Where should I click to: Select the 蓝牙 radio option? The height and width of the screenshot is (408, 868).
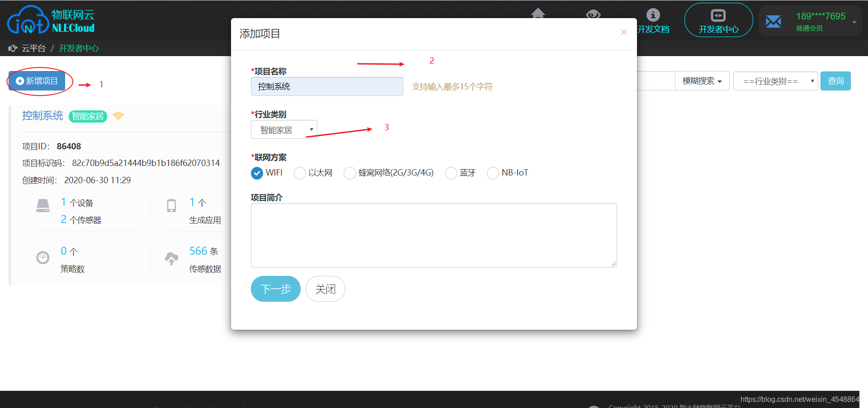pyautogui.click(x=451, y=173)
